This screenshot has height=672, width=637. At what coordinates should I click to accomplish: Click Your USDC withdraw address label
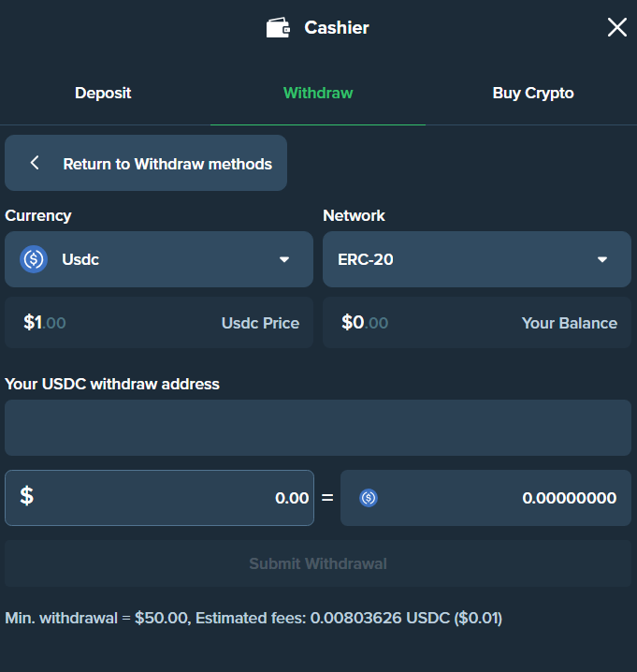pyautogui.click(x=112, y=384)
